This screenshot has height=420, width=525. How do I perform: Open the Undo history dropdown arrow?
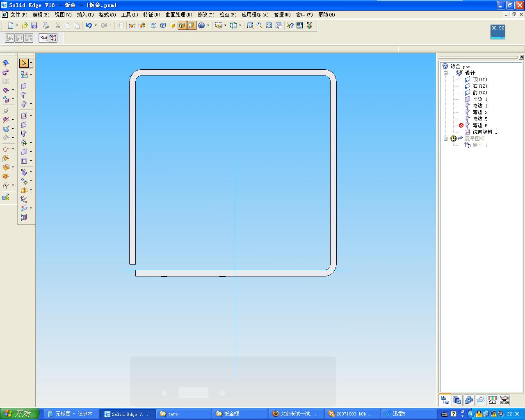click(x=96, y=25)
